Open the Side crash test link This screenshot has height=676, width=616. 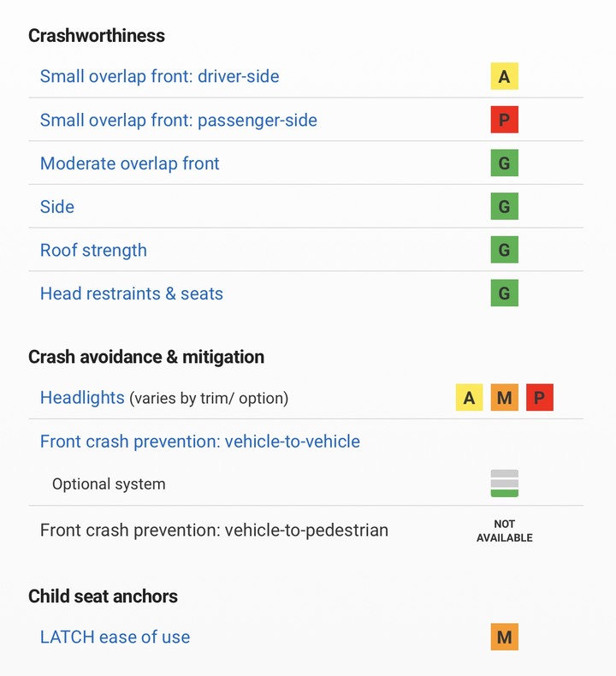click(57, 206)
